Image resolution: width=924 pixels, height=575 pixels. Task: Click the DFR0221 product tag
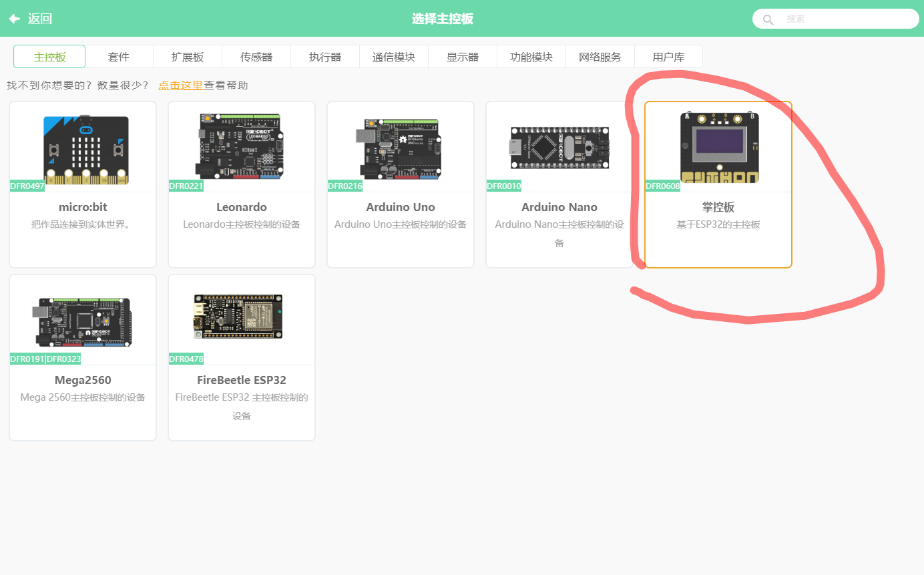tap(186, 186)
